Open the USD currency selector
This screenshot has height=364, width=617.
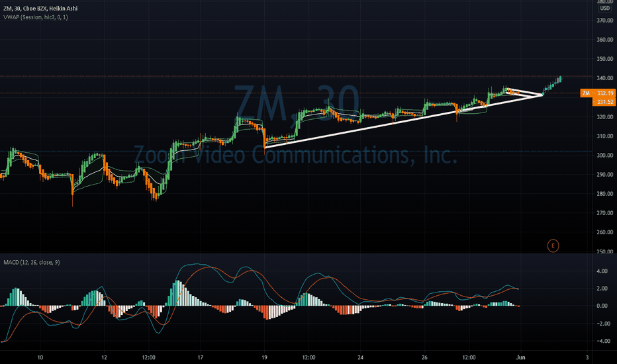(605, 8)
